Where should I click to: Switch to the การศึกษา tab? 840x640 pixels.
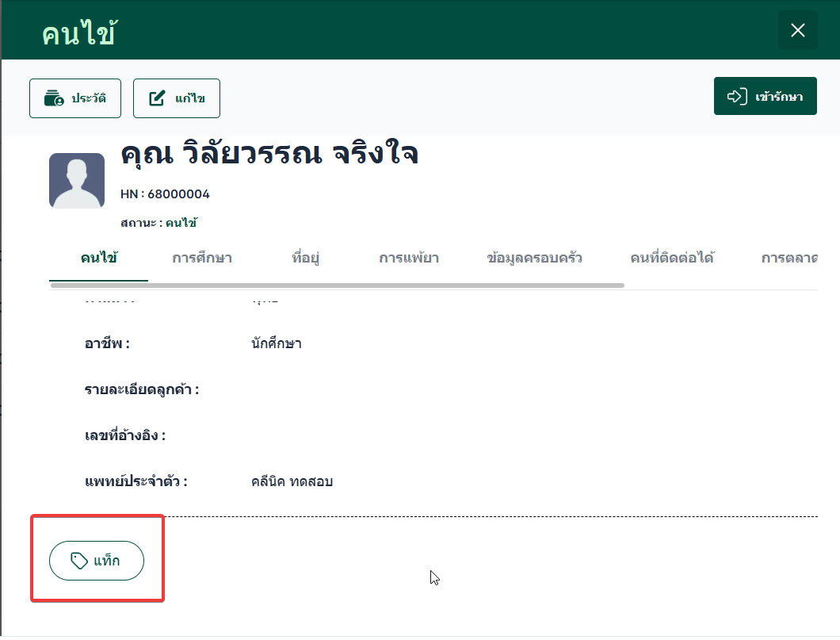202,259
